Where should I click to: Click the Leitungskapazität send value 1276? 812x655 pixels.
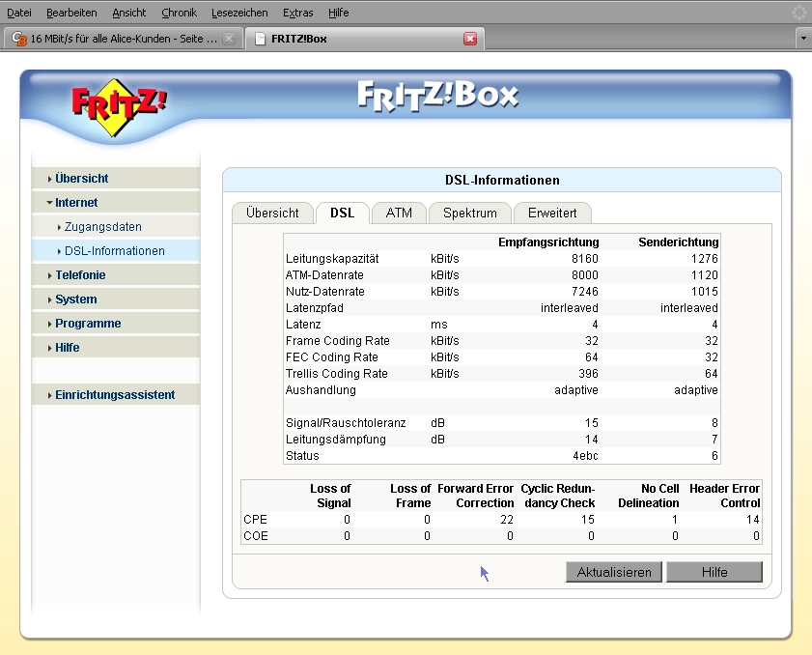point(704,259)
